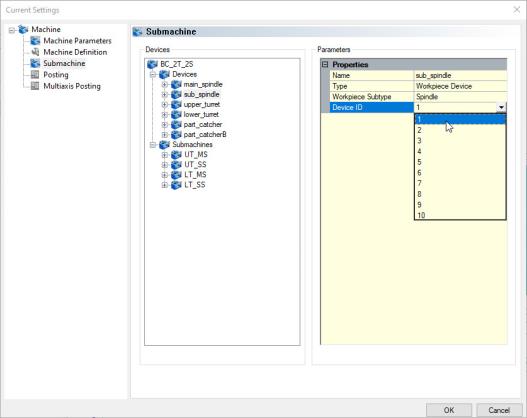Screen dimensions: 527x418
Task: Select the Multiaxis Posting icon
Action: pyautogui.click(x=35, y=86)
